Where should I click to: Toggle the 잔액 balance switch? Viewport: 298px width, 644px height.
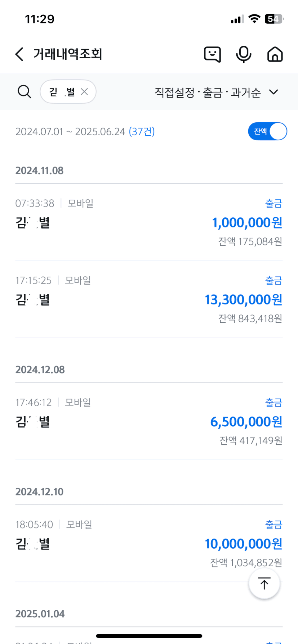point(267,131)
